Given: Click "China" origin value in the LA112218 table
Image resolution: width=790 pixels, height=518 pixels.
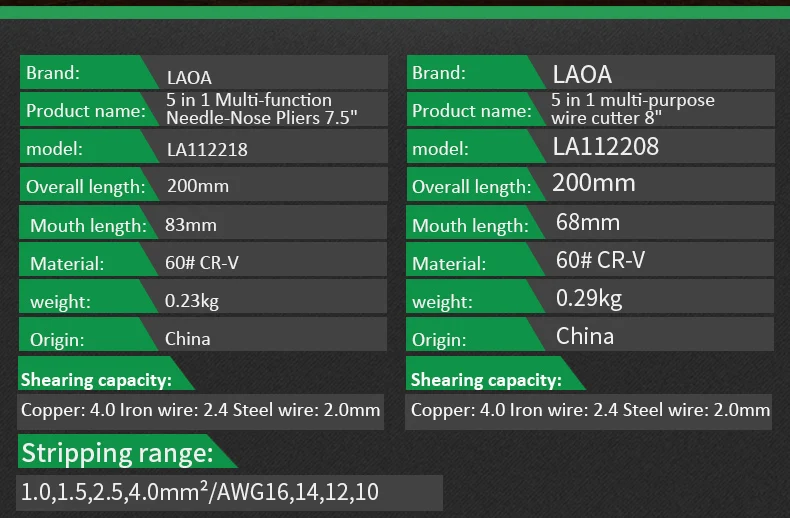Looking at the screenshot, I should pyautogui.click(x=187, y=339).
